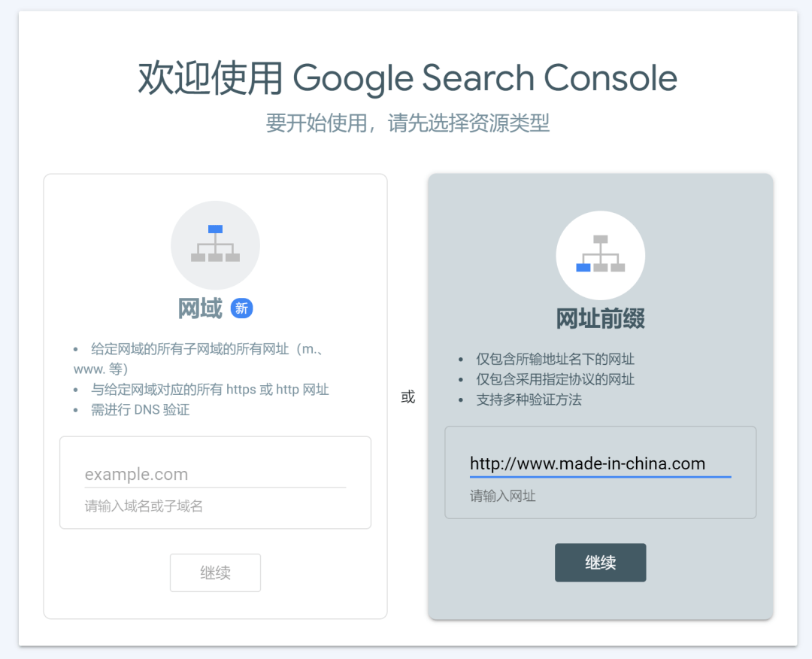The width and height of the screenshot is (812, 659).
Task: Click the 需进行 DNS 验证 bullet text
Action: (138, 409)
